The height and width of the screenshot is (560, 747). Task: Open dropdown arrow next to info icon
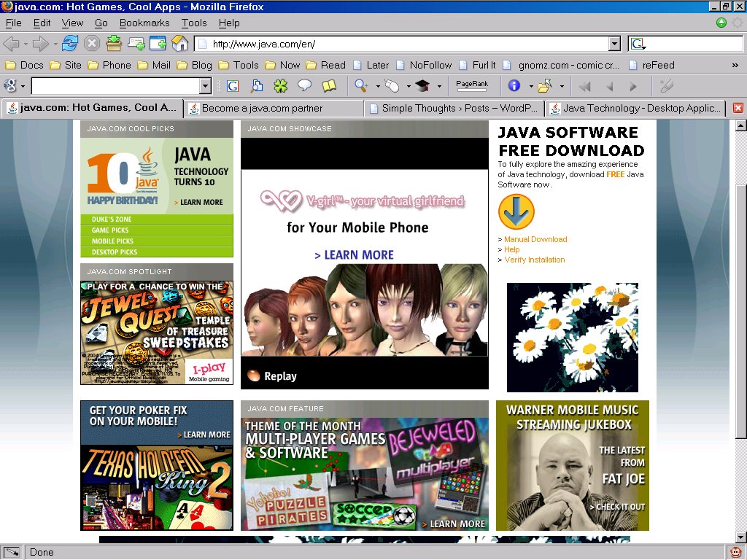pyautogui.click(x=531, y=87)
